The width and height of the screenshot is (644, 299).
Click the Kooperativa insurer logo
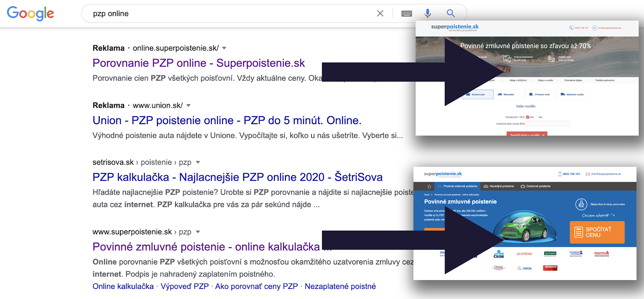[602, 254]
